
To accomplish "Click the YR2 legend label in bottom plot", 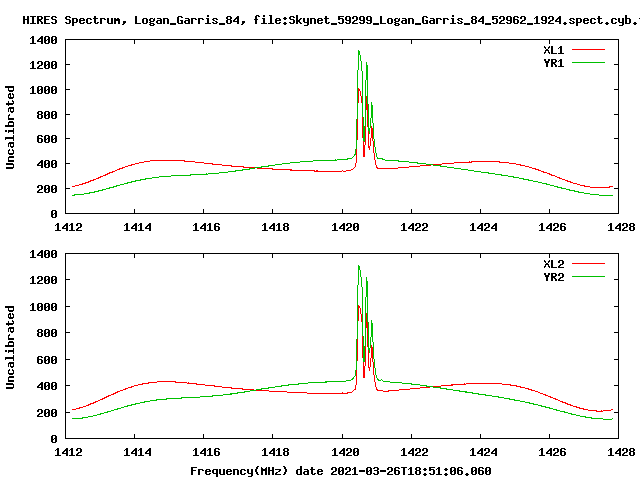I will click(553, 277).
